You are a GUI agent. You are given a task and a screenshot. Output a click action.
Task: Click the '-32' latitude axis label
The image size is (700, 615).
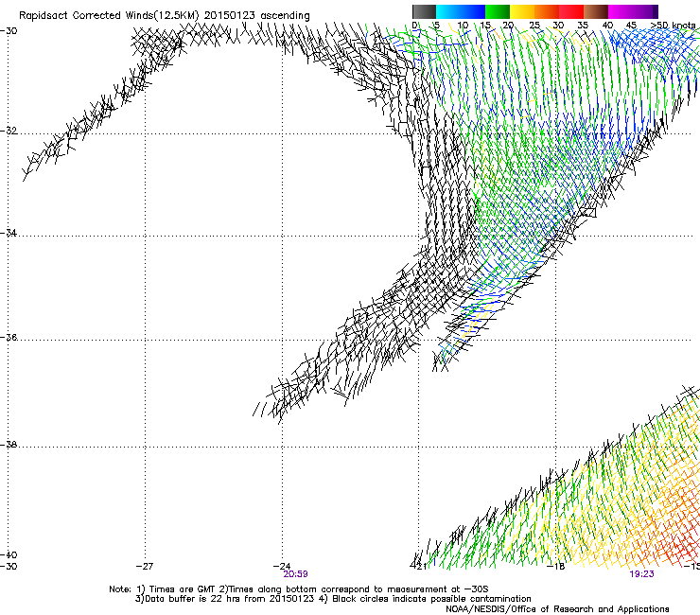point(9,131)
